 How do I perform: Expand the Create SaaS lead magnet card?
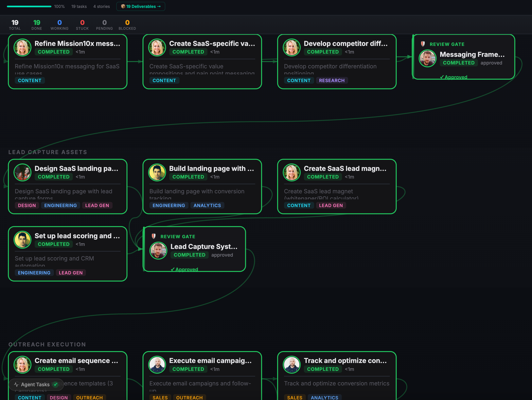click(345, 168)
